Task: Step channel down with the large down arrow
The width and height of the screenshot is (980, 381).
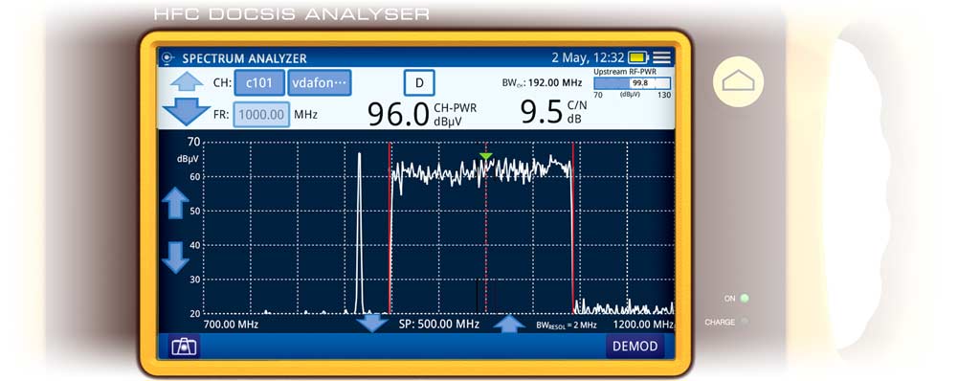Action: tap(187, 111)
